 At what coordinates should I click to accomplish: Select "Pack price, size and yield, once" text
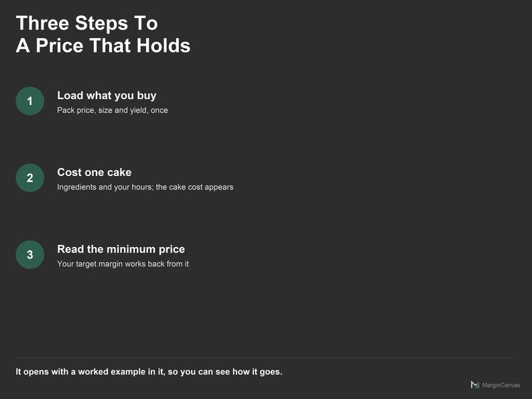point(113,110)
